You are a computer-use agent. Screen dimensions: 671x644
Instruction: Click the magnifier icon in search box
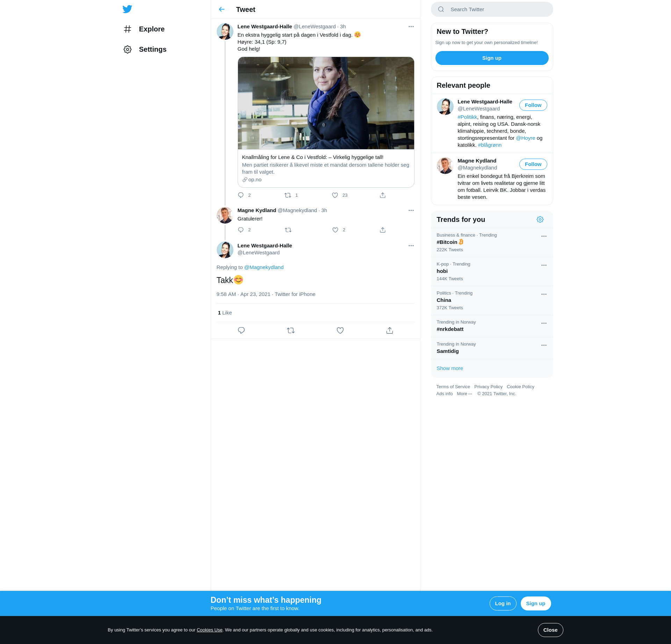441,9
